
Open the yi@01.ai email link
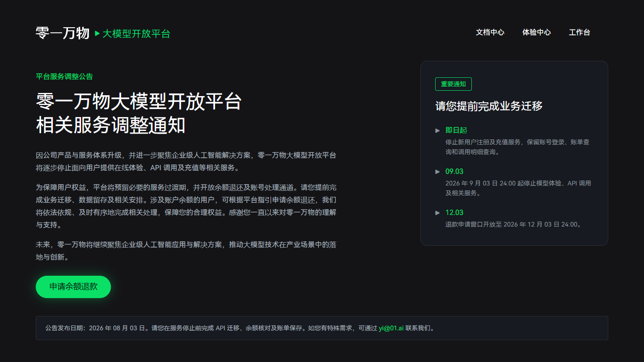391,328
